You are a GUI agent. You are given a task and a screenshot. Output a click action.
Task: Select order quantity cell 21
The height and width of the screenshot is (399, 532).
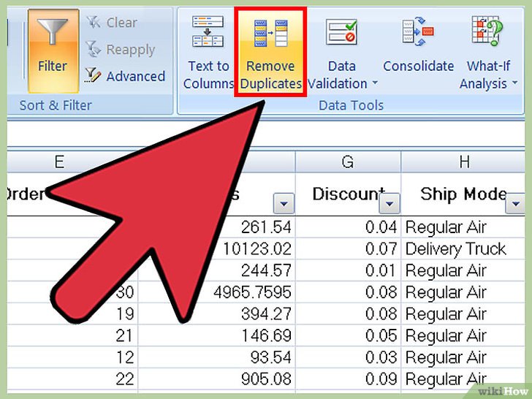tap(72, 335)
